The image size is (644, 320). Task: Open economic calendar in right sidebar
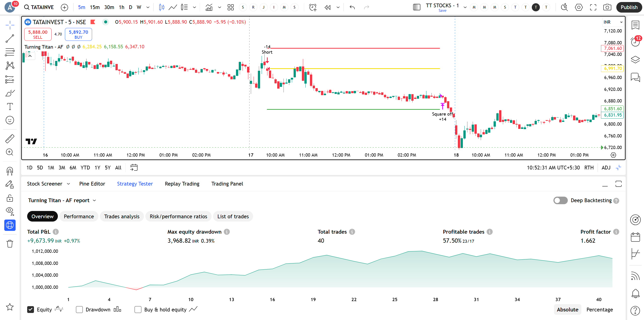click(635, 237)
